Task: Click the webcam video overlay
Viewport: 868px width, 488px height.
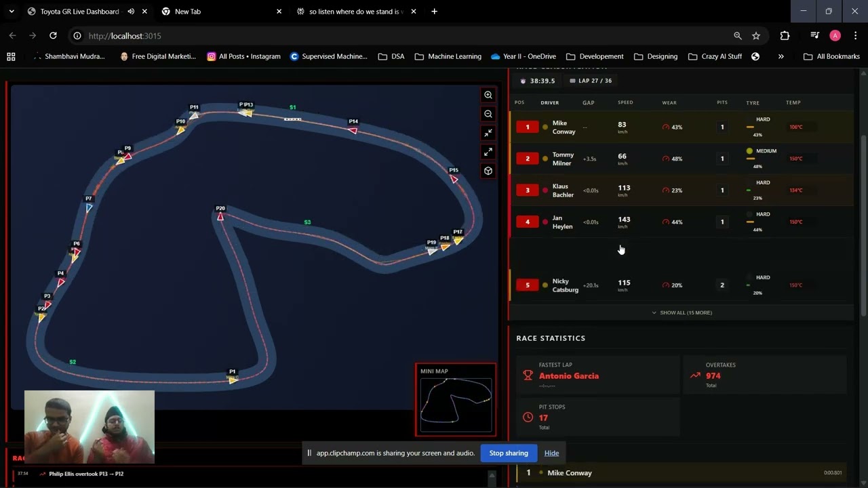Action: tap(90, 427)
